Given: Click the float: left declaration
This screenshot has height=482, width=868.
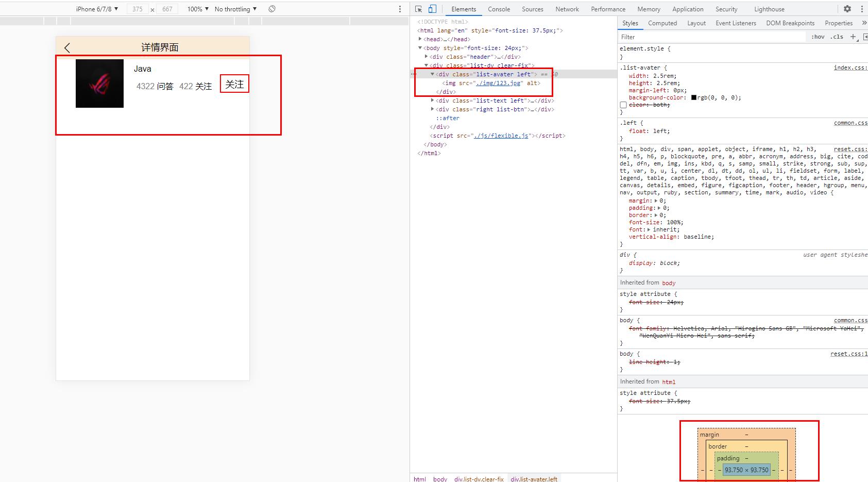Looking at the screenshot, I should [649, 131].
